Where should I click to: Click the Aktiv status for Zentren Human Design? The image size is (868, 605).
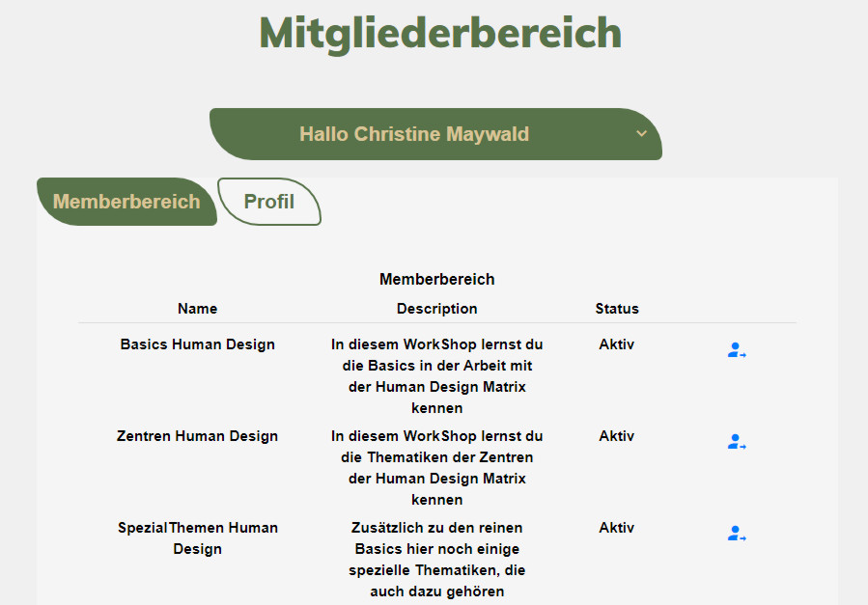(x=616, y=436)
